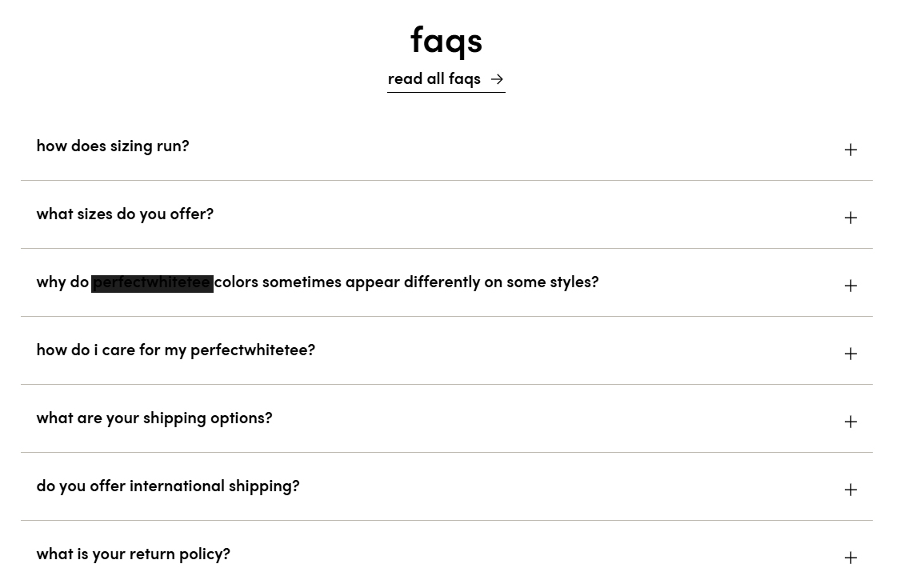Screen dimensions: 924x584
Task: Click the plus icon for international shipping
Action: 850,490
